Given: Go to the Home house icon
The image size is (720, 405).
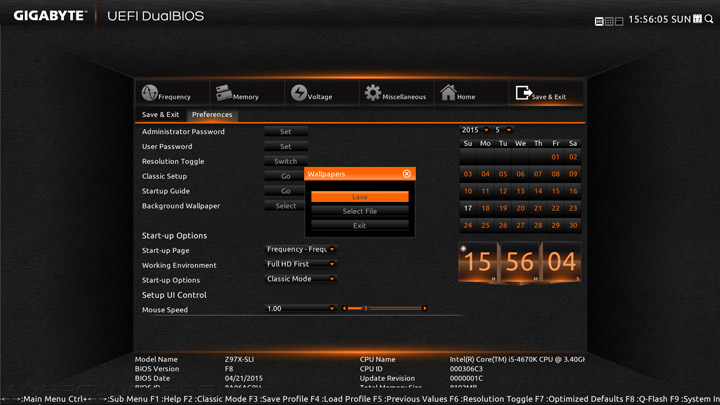Looking at the screenshot, I should (x=448, y=92).
